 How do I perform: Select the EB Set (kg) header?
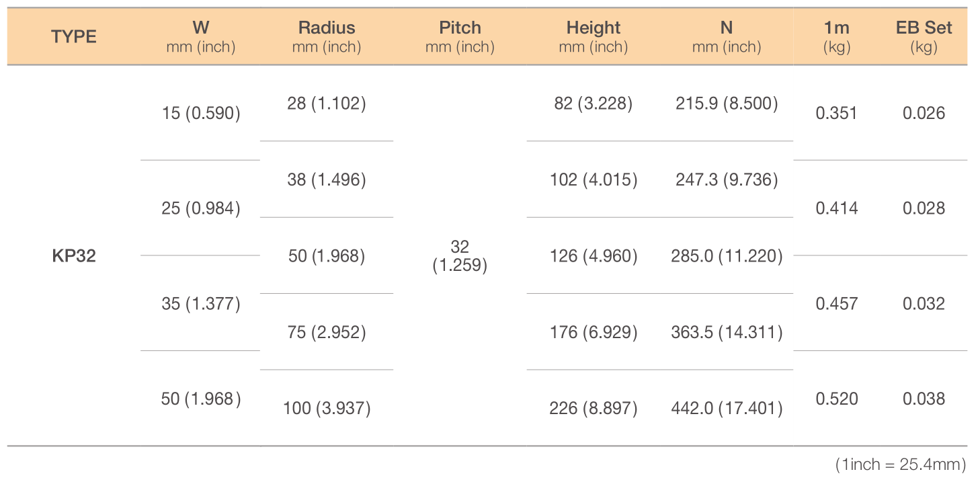click(924, 37)
